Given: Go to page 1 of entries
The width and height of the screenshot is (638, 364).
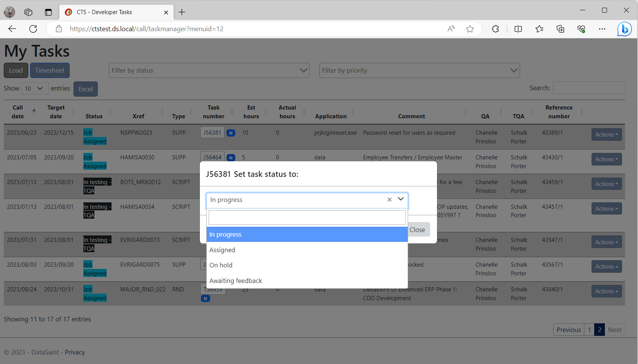Looking at the screenshot, I should click(589, 330).
